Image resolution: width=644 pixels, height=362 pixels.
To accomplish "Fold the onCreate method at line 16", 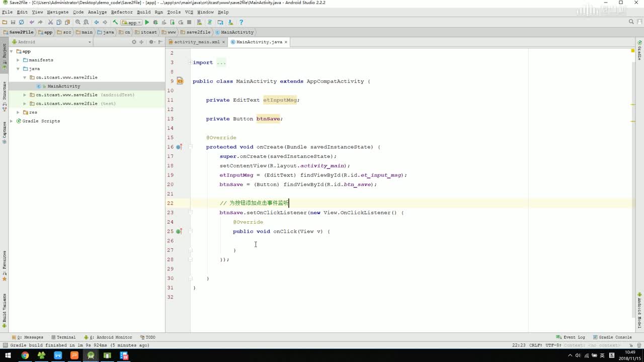I will 190,147.
